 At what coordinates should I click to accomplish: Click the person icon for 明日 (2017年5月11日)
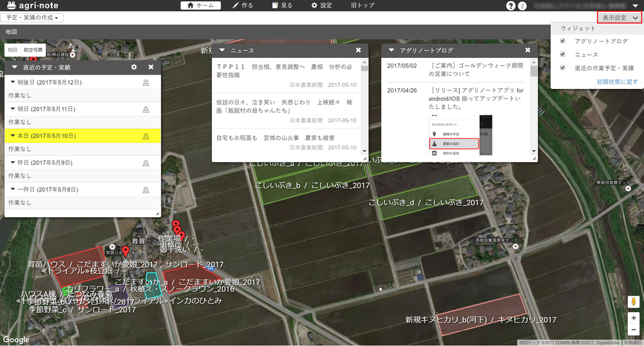(x=146, y=110)
